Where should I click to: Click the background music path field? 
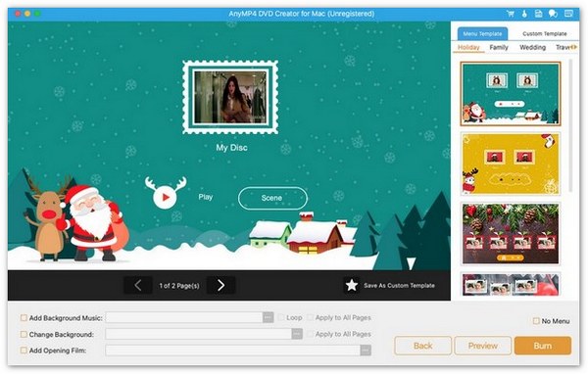(184, 318)
